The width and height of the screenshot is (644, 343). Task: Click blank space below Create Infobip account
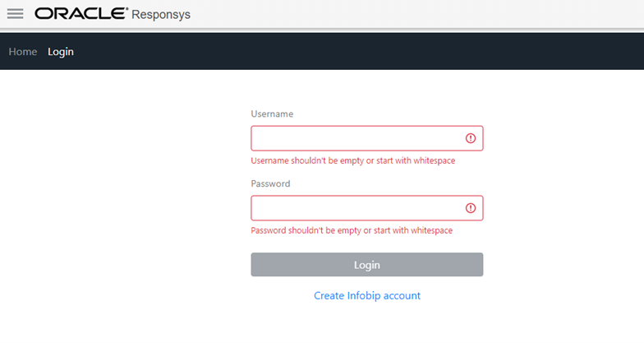coord(367,325)
